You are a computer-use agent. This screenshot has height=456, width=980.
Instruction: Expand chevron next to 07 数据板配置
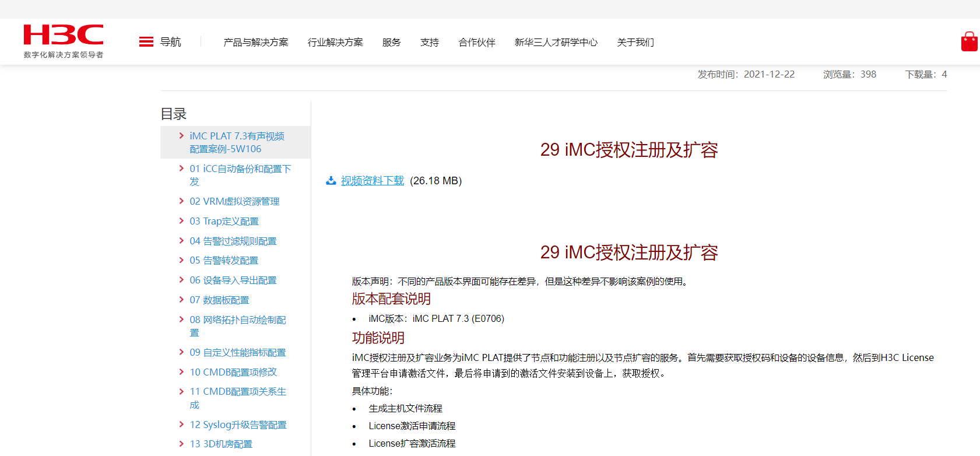coord(181,300)
